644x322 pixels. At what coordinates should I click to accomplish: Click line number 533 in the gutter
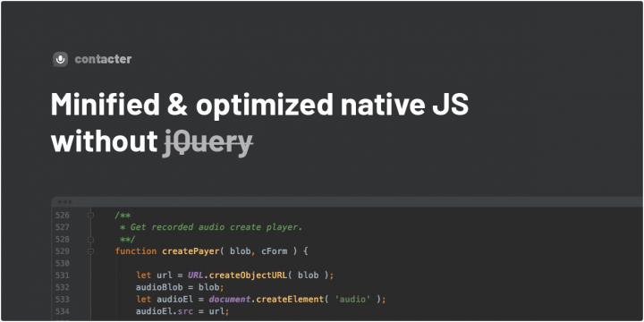[63, 299]
